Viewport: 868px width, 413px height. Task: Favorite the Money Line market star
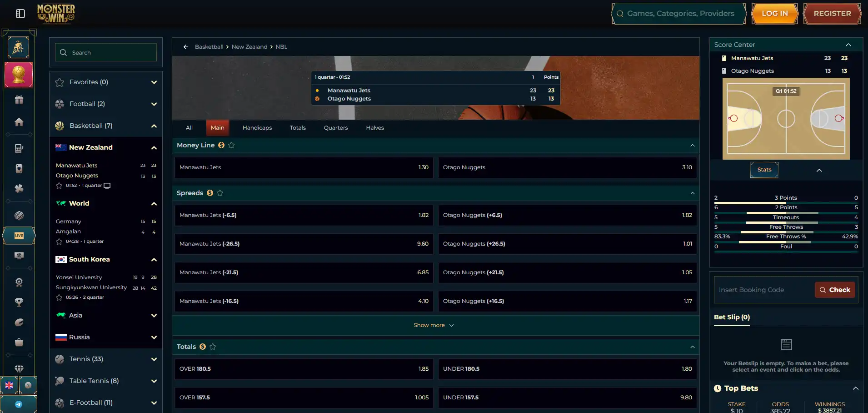pos(231,145)
